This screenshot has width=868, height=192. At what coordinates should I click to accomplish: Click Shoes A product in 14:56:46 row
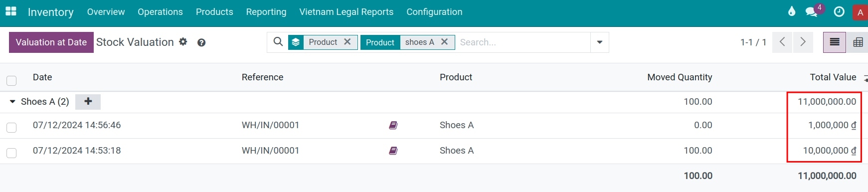(457, 125)
